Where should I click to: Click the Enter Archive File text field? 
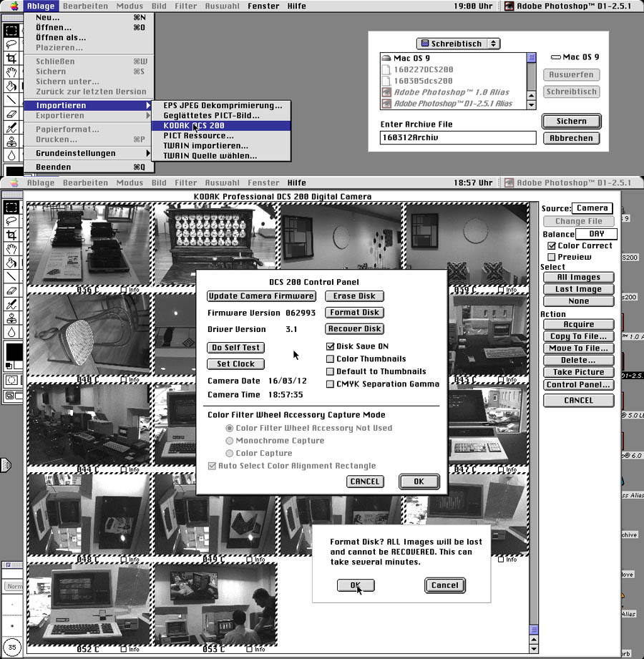point(458,137)
